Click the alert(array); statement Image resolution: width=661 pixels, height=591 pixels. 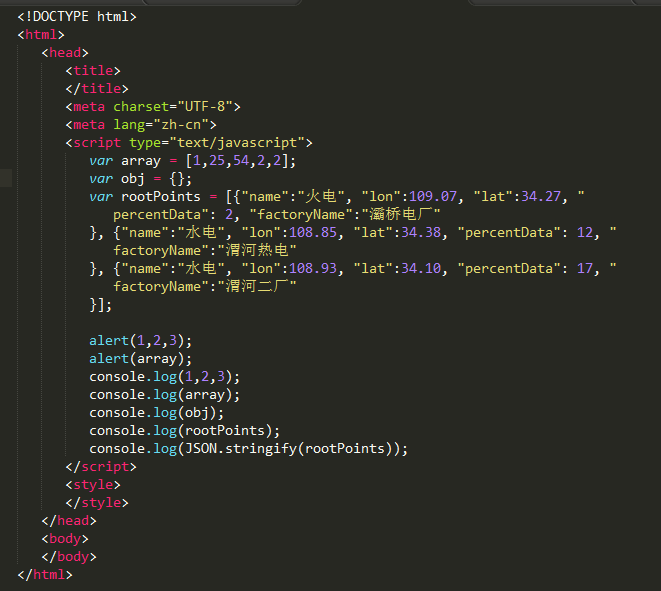tap(141, 359)
